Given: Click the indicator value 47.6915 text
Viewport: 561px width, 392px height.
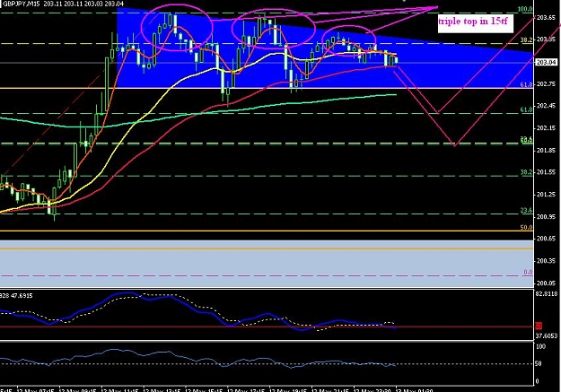Looking at the screenshot, I should coord(22,296).
